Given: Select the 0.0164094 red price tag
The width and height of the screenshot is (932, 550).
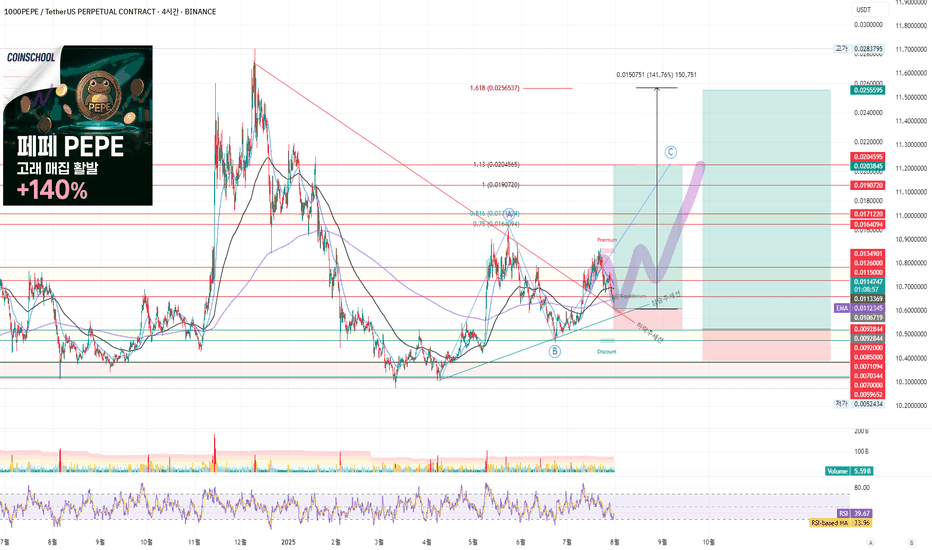Looking at the screenshot, I should click(868, 225).
